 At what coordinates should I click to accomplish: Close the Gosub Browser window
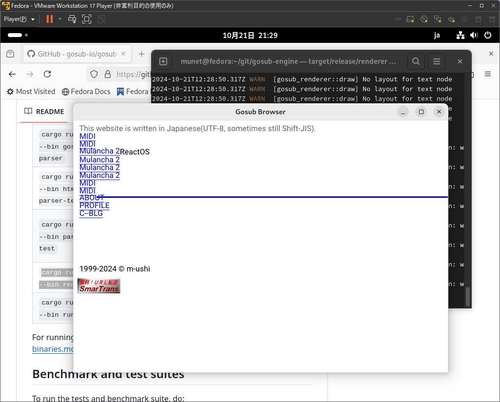click(x=439, y=112)
